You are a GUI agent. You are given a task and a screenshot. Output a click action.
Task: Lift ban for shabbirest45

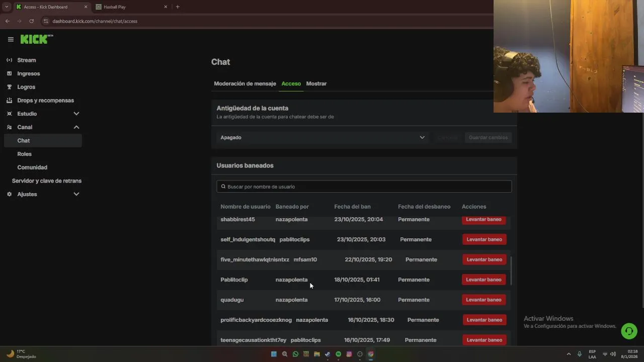click(484, 220)
